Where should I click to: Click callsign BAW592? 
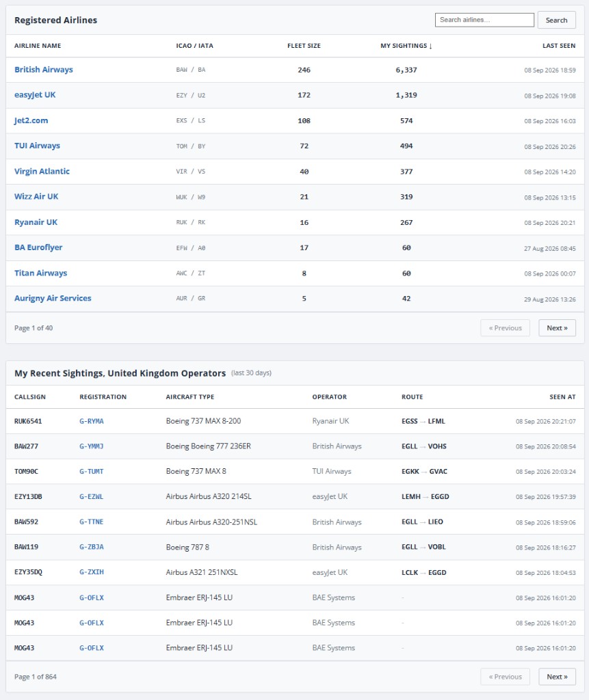27,522
